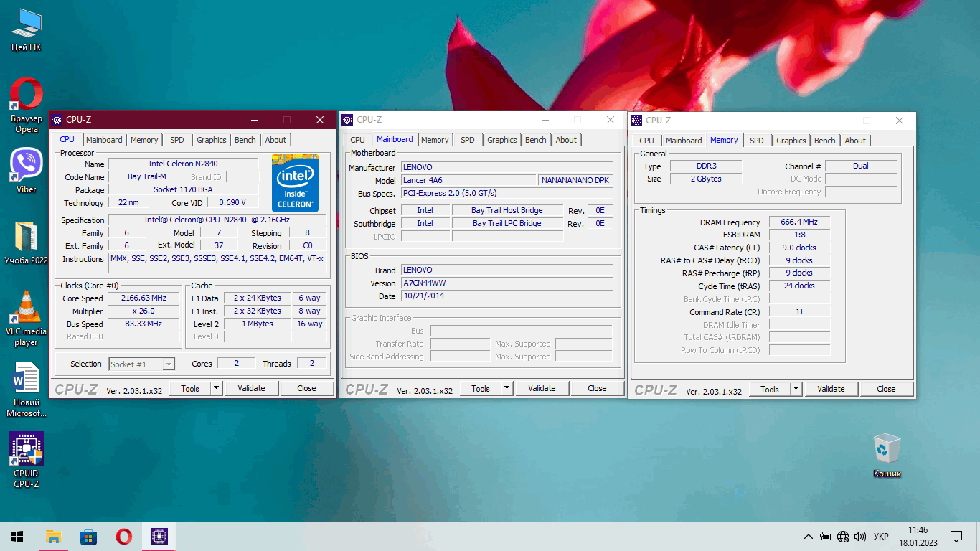The height and width of the screenshot is (551, 980).
Task: Click CPU-Z title icon in right window
Action: [x=636, y=121]
